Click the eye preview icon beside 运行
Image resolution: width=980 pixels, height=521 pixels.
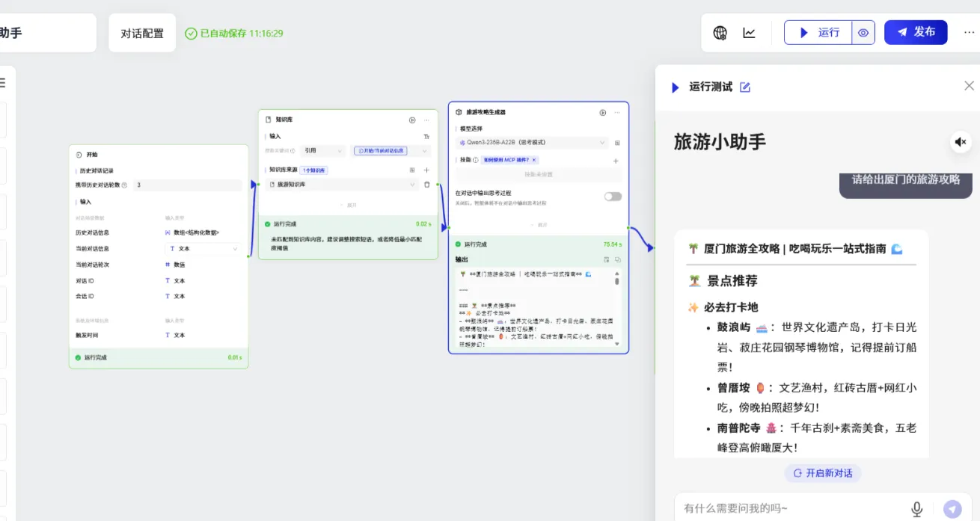[863, 33]
